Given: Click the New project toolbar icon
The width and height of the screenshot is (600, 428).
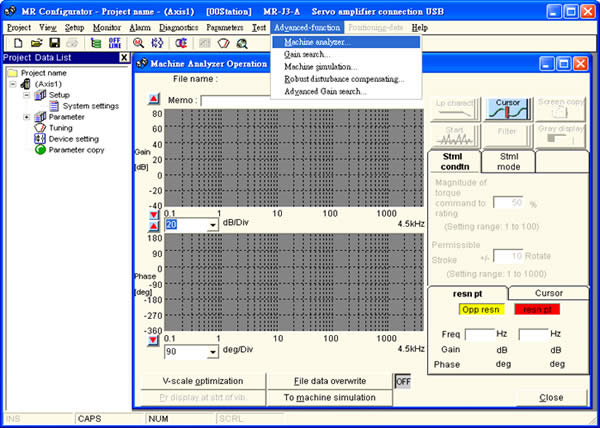Looking at the screenshot, I should point(17,44).
